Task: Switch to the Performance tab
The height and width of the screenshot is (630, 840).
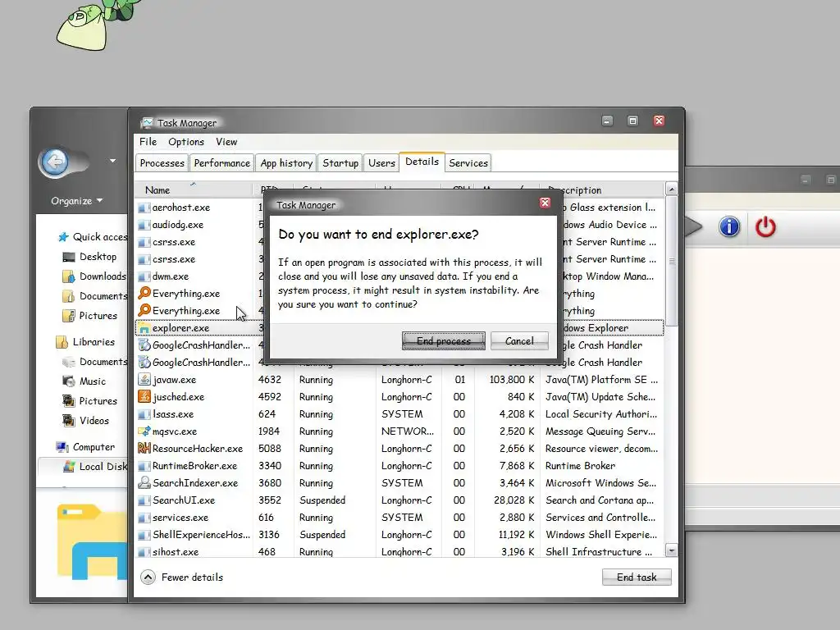Action: coord(221,163)
